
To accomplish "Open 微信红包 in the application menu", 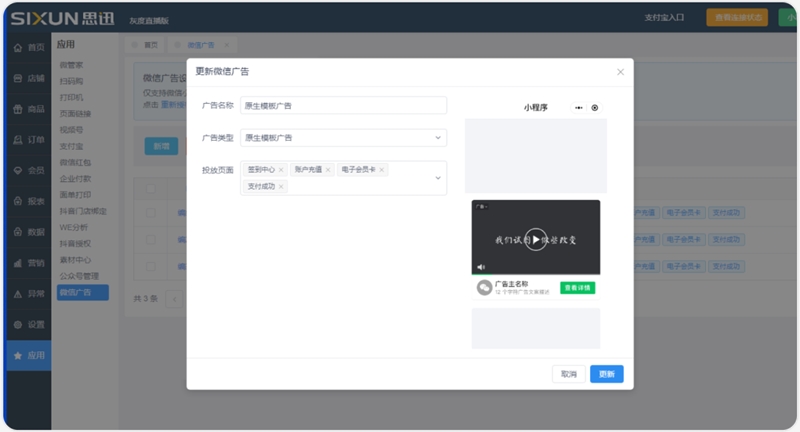I will 75,162.
